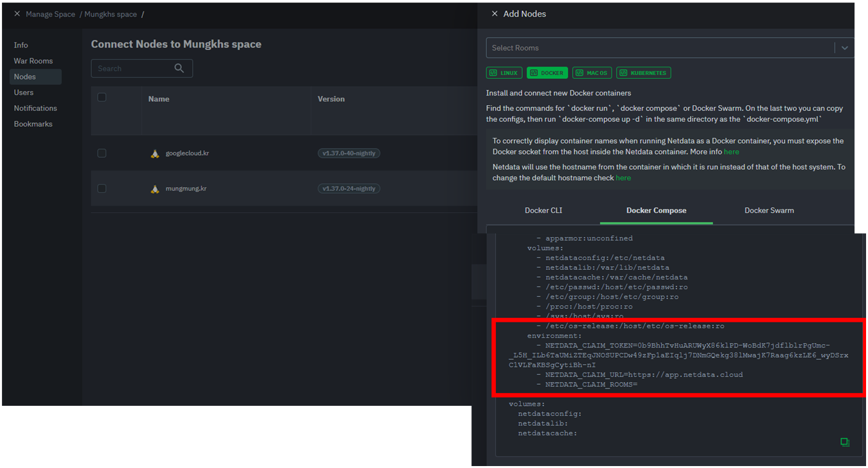Sort by the Name column header
The height and width of the screenshot is (468, 868).
click(158, 99)
